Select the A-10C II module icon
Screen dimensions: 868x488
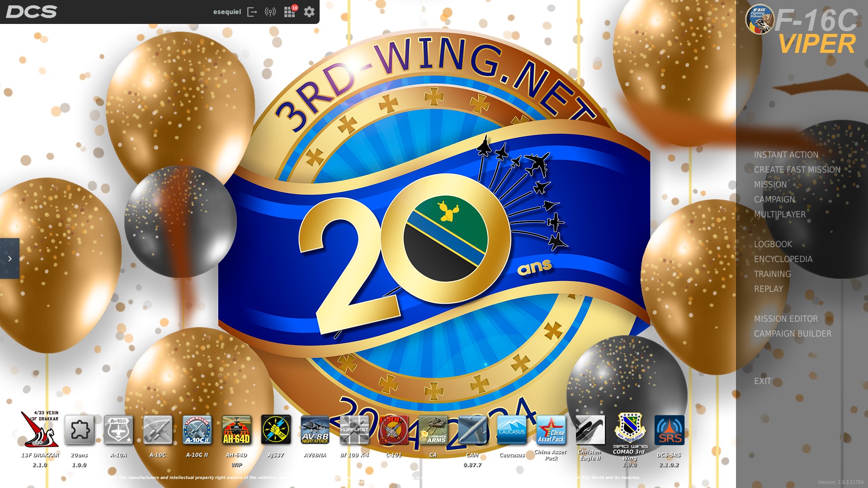[197, 430]
